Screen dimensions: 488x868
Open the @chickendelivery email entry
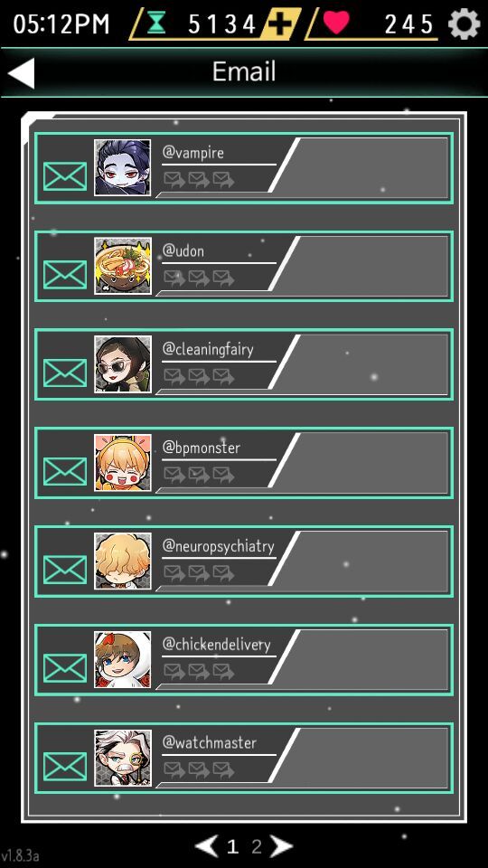(244, 660)
